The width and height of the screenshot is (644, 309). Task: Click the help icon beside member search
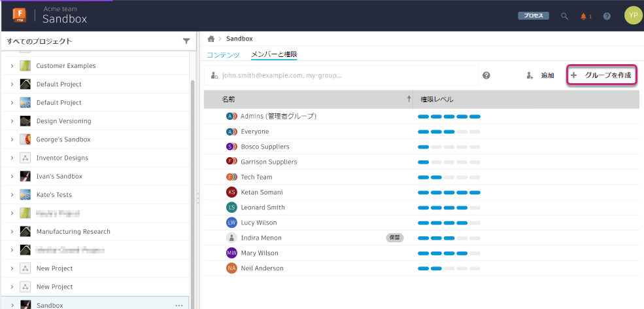(486, 75)
